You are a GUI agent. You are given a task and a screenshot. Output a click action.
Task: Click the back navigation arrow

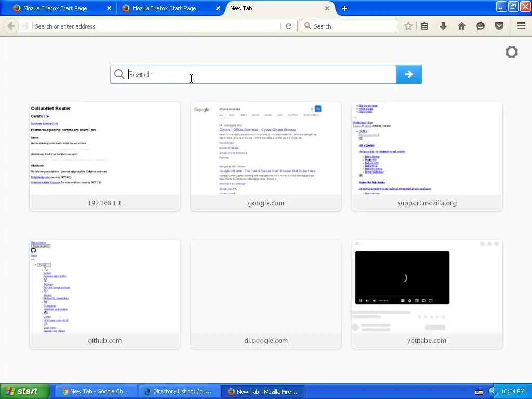[x=11, y=26]
